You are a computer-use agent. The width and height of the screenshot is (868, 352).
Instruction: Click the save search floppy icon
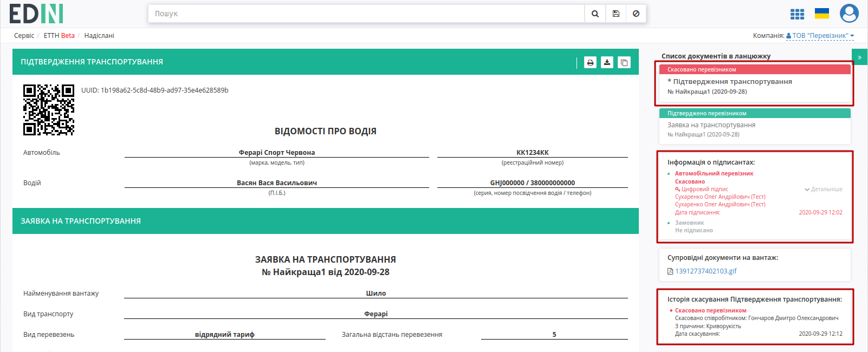click(616, 14)
